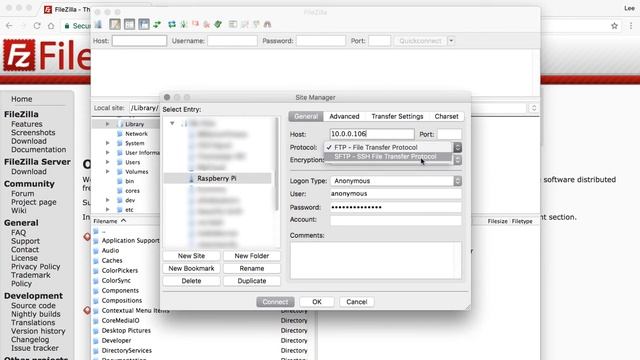Click the Library folder icon
640x360 pixels.
click(120, 124)
